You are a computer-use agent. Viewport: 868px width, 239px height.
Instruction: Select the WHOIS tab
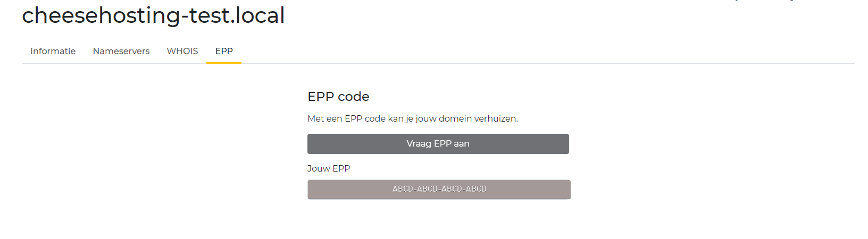(182, 51)
